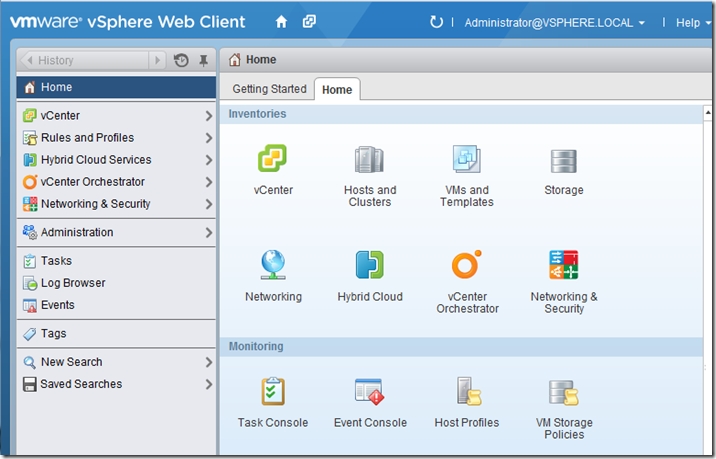The width and height of the screenshot is (716, 459).
Task: Open the Help dropdown menu
Action: pyautogui.click(x=692, y=23)
